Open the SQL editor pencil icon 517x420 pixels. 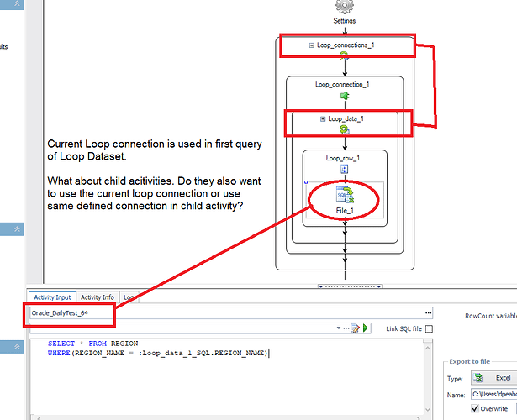point(356,328)
